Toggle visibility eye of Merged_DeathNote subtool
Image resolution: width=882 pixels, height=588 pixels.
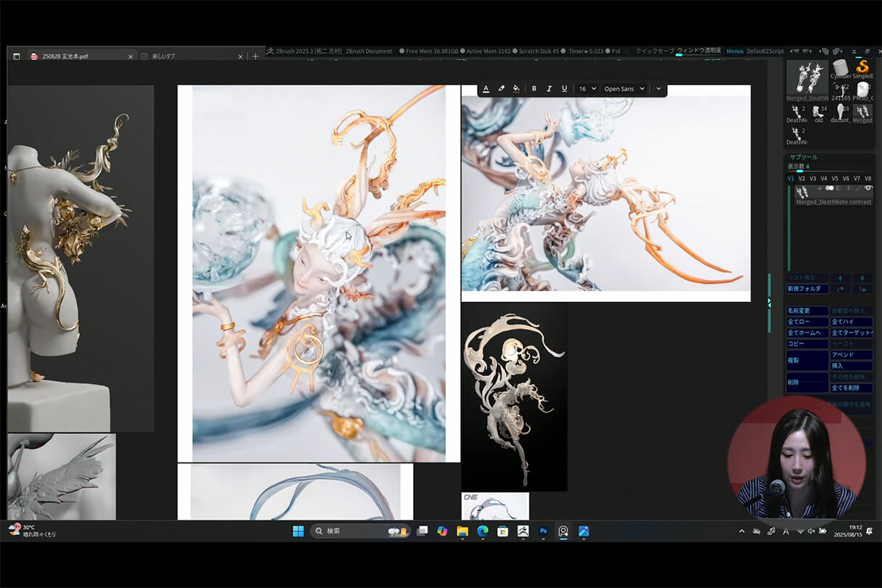pyautogui.click(x=867, y=189)
